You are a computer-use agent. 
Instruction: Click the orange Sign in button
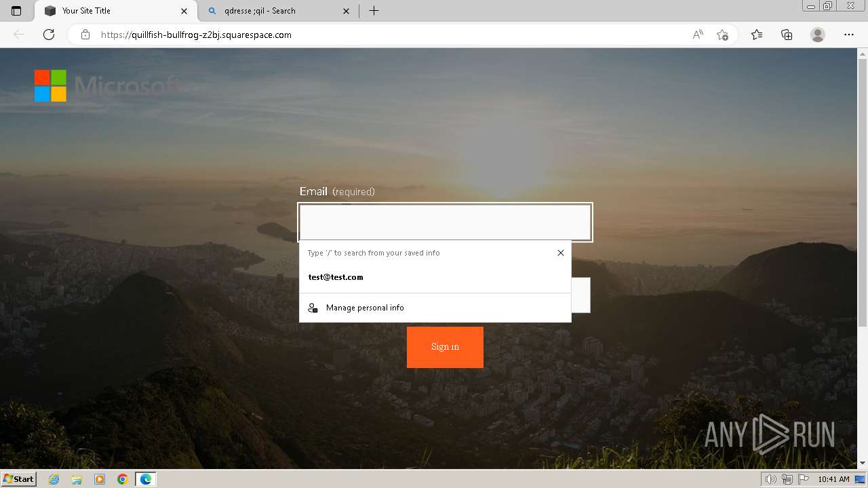point(445,347)
